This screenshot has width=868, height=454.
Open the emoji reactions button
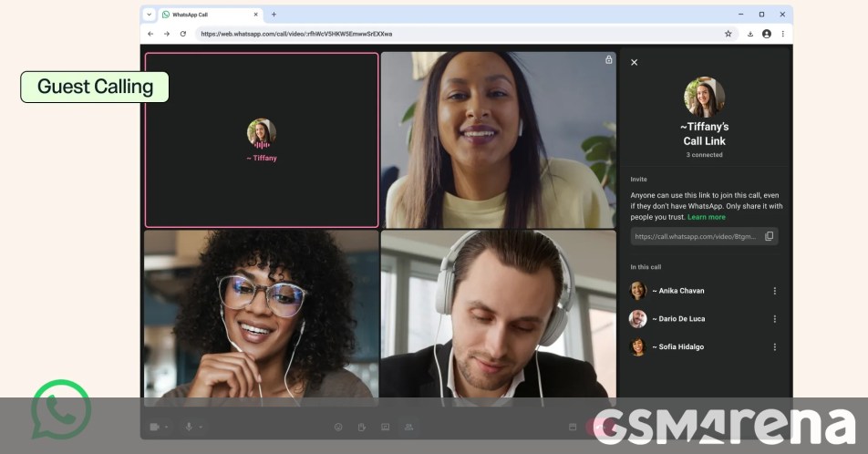click(x=338, y=427)
